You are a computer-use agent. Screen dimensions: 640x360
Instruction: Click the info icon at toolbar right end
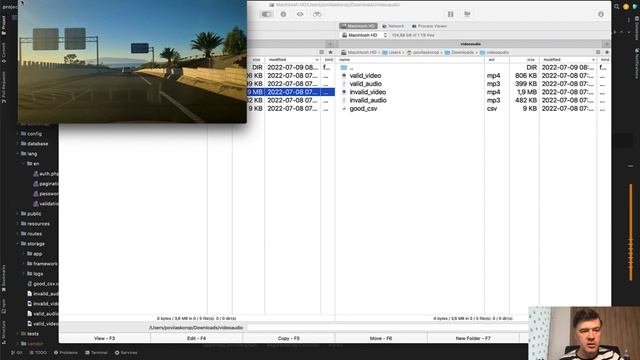601,14
